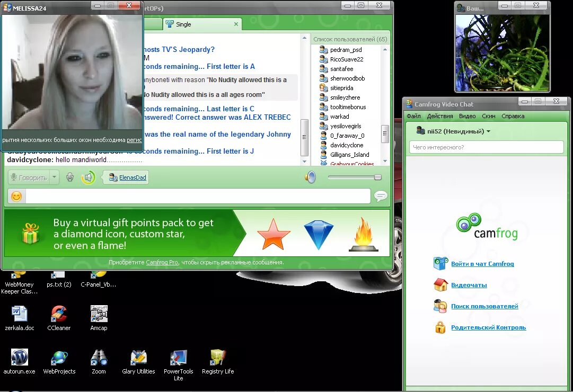Close the Single tab with X
This screenshot has height=392, width=573.
pyautogui.click(x=236, y=24)
